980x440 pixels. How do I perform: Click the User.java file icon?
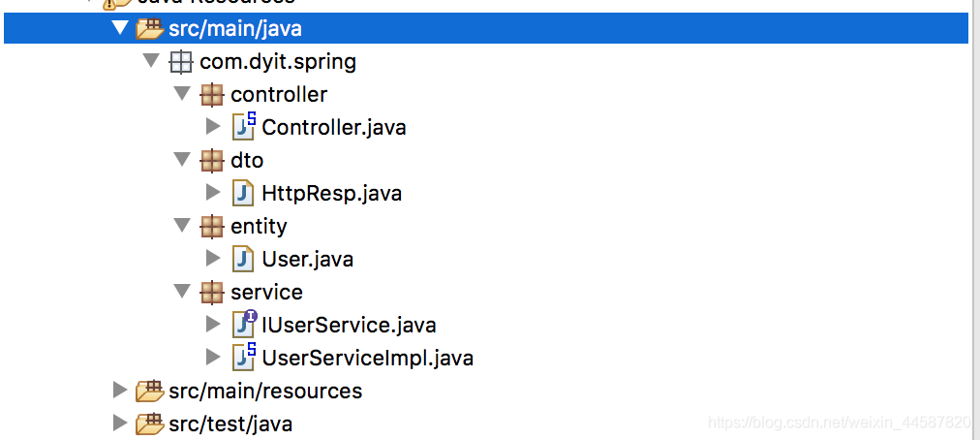pos(243,259)
